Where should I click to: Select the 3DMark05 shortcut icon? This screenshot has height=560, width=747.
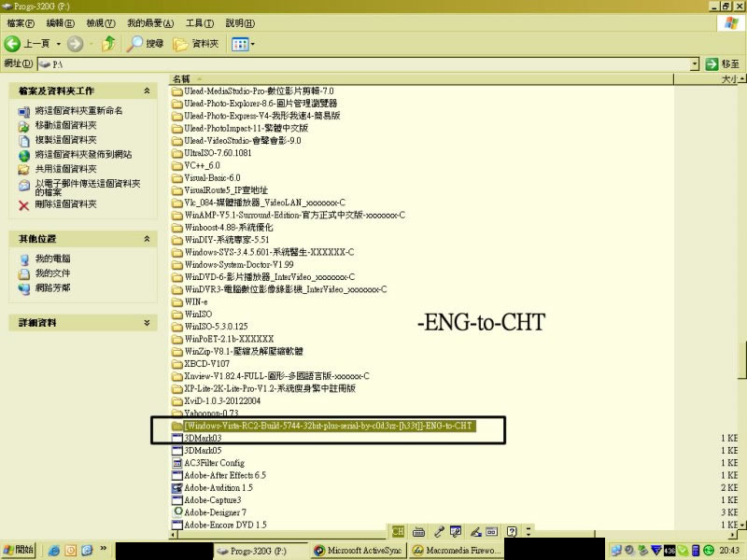pyautogui.click(x=177, y=451)
